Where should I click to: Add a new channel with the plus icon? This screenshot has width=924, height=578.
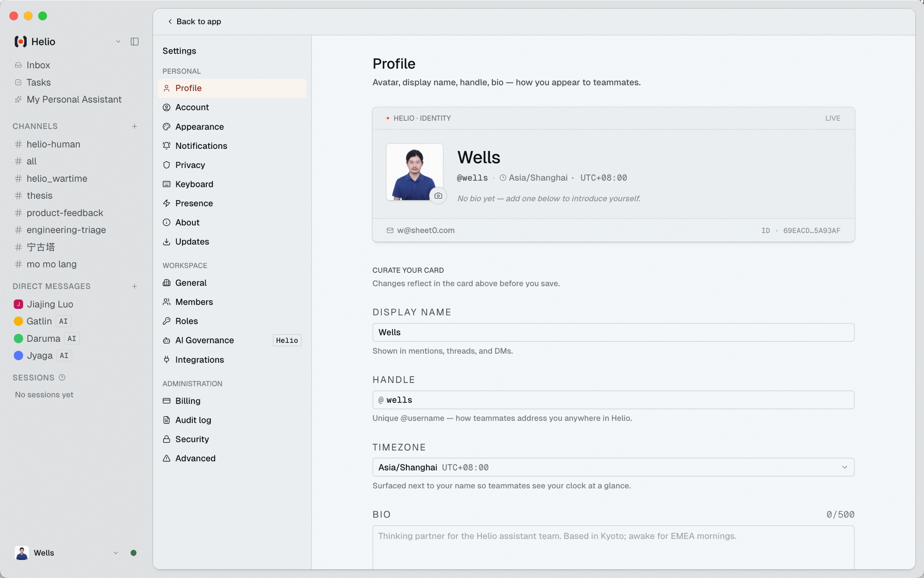coord(134,126)
